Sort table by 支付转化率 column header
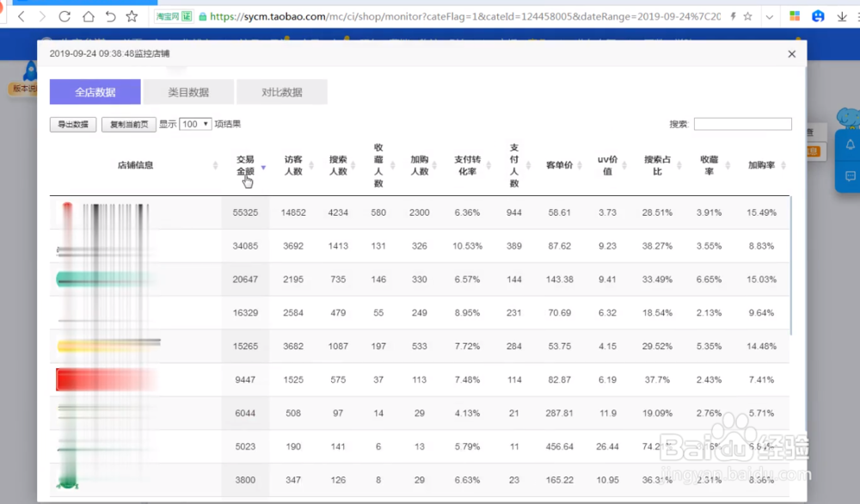The height and width of the screenshot is (504, 860). pyautogui.click(x=467, y=166)
